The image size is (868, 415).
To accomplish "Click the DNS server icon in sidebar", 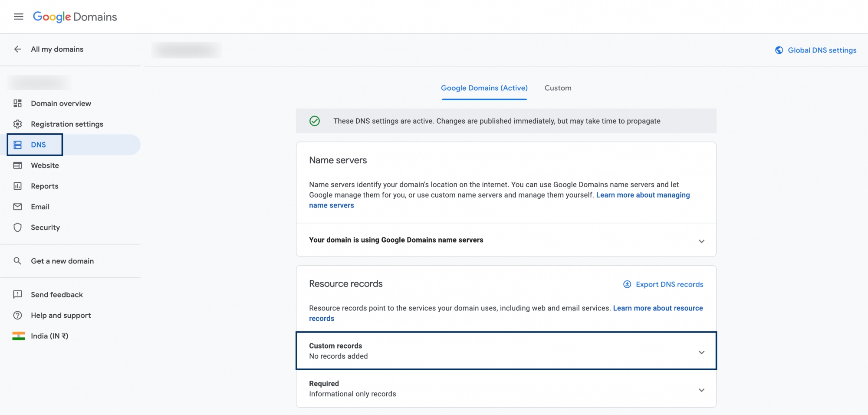I will 17,145.
